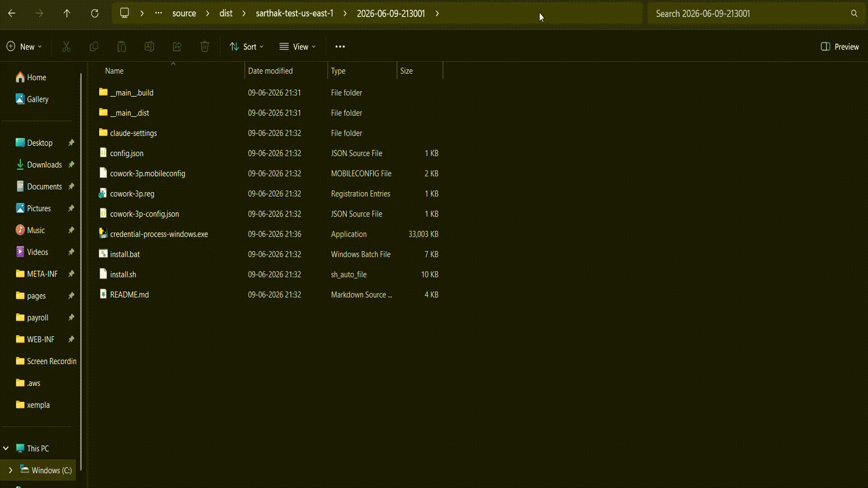Click the Forward navigation arrow

coord(39,14)
